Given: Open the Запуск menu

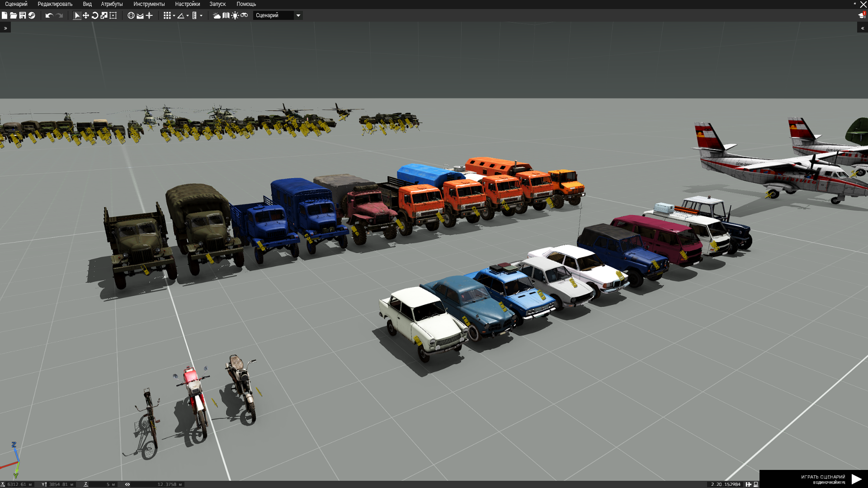Looking at the screenshot, I should pyautogui.click(x=217, y=4).
